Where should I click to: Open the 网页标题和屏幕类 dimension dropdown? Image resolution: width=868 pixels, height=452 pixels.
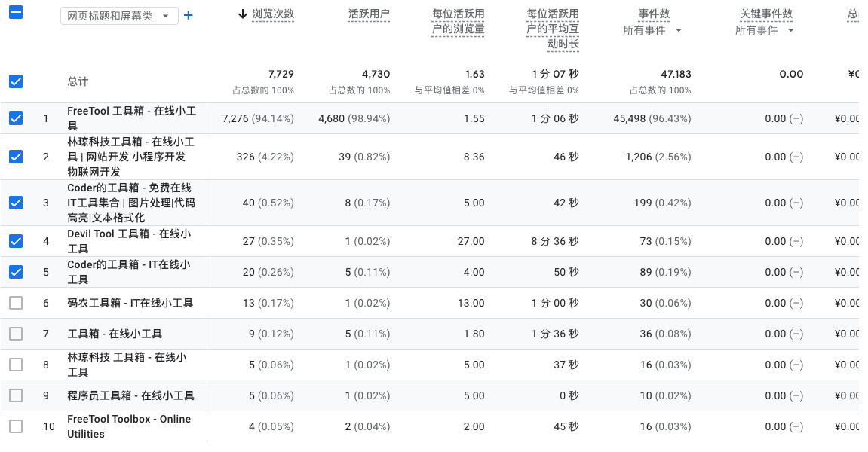point(119,16)
